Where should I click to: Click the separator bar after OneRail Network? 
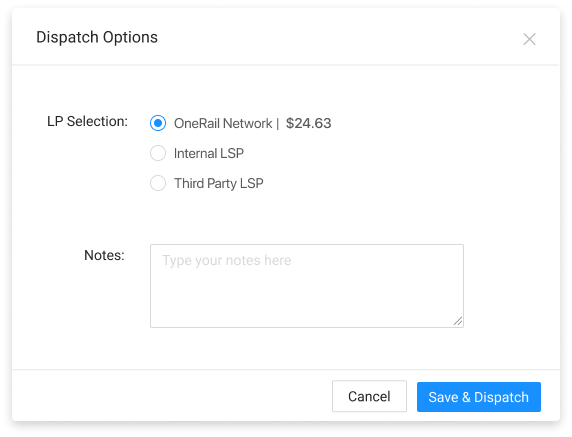pyautogui.click(x=277, y=123)
